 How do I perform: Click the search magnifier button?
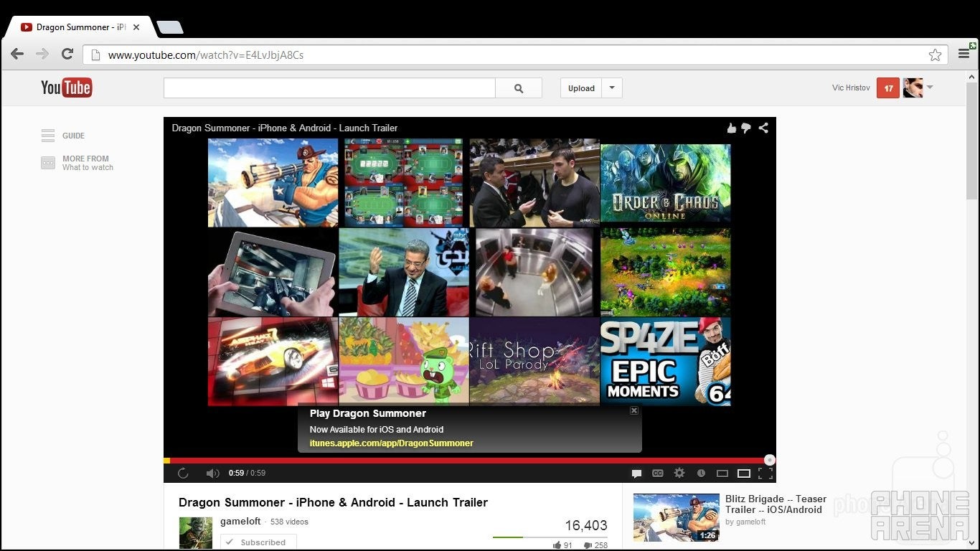[x=519, y=88]
